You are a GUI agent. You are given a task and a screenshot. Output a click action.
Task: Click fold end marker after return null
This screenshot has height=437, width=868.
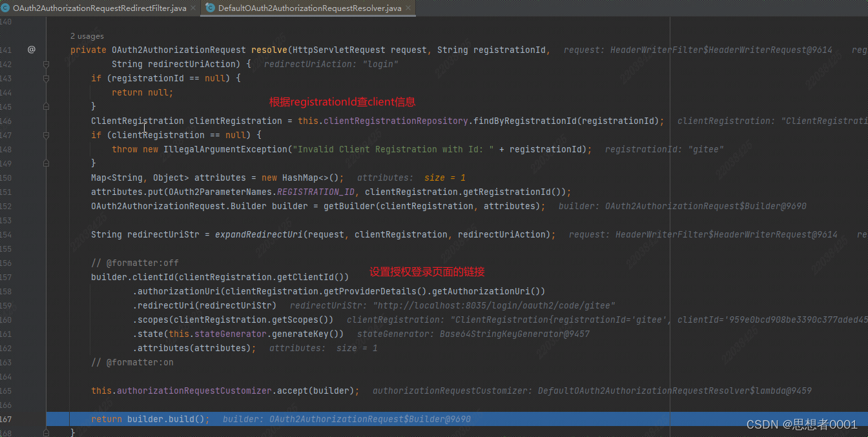pos(46,107)
